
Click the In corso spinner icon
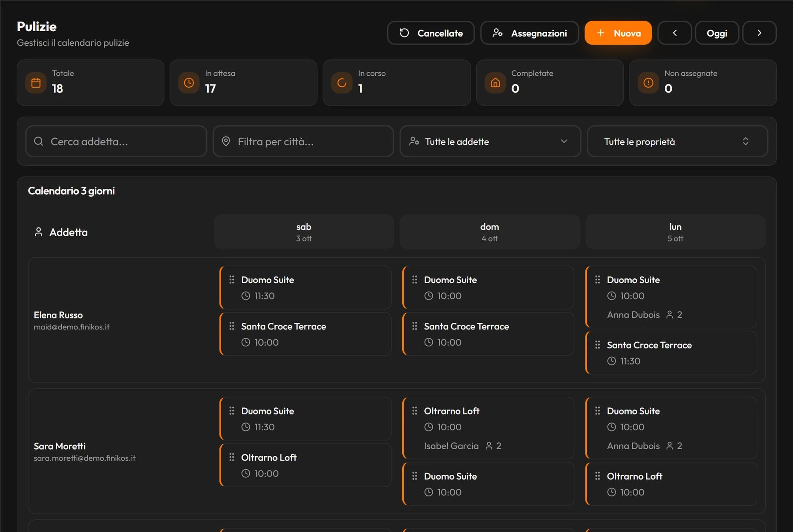pyautogui.click(x=342, y=83)
